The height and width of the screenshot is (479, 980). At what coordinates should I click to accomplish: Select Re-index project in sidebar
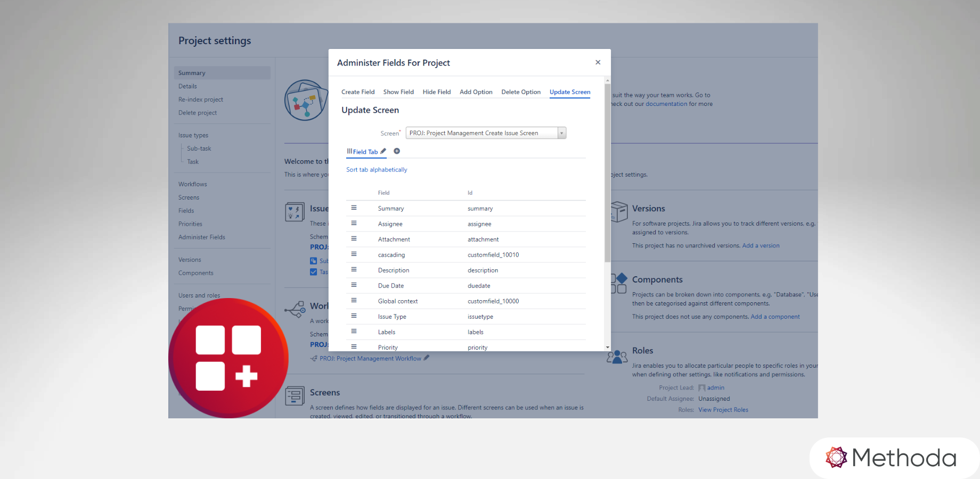point(201,100)
